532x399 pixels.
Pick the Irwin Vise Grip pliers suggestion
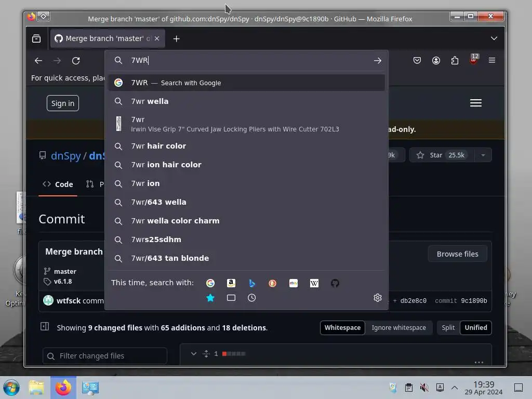pos(247,124)
